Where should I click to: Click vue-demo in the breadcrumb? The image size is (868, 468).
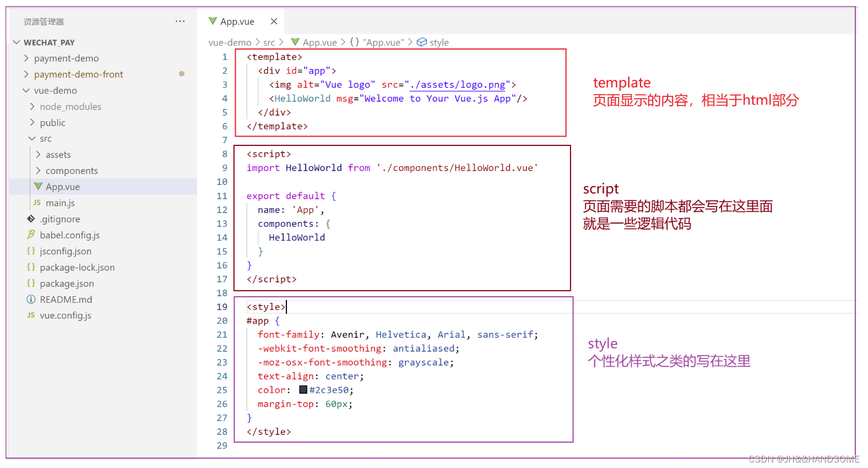[x=230, y=42]
